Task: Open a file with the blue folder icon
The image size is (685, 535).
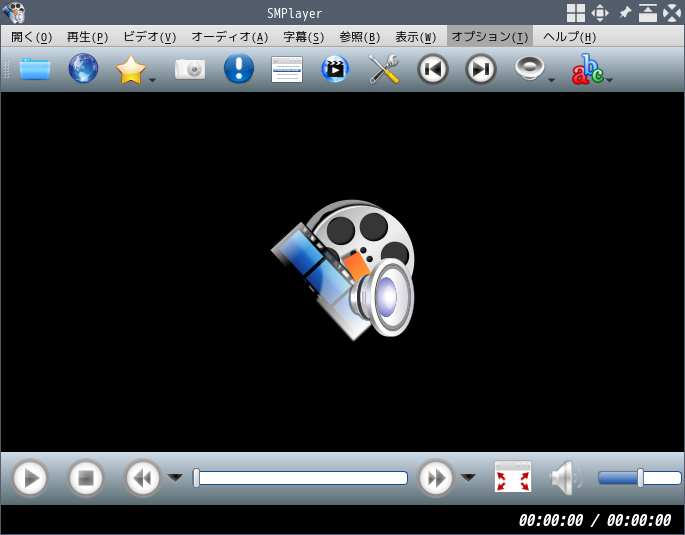Action: pyautogui.click(x=35, y=69)
